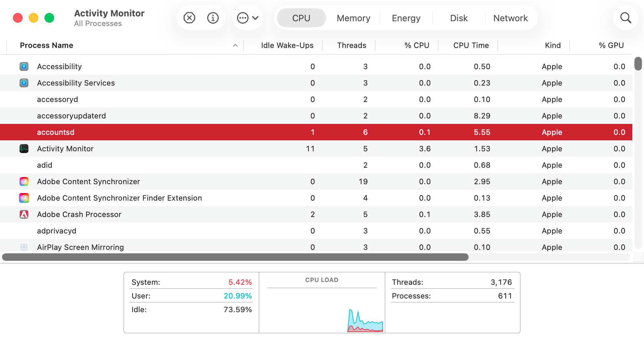The height and width of the screenshot is (343, 644).
Task: Switch to the Network tab
Action: [x=510, y=18]
